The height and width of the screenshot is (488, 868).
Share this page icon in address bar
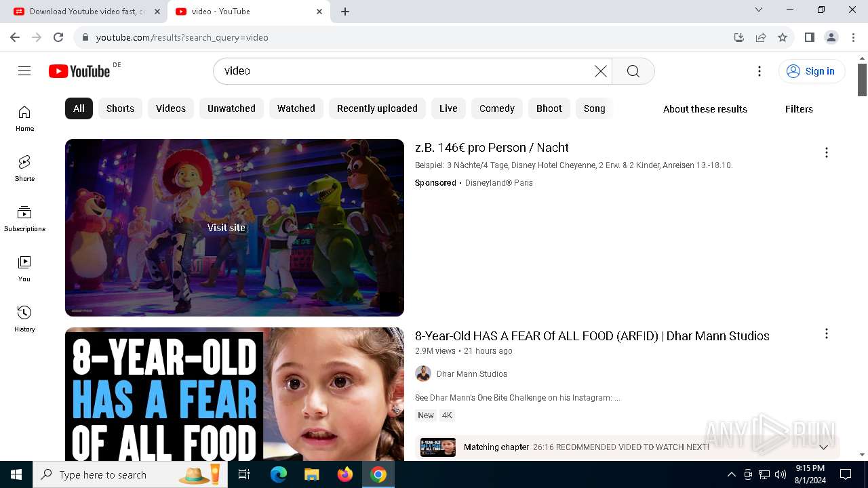(x=761, y=37)
